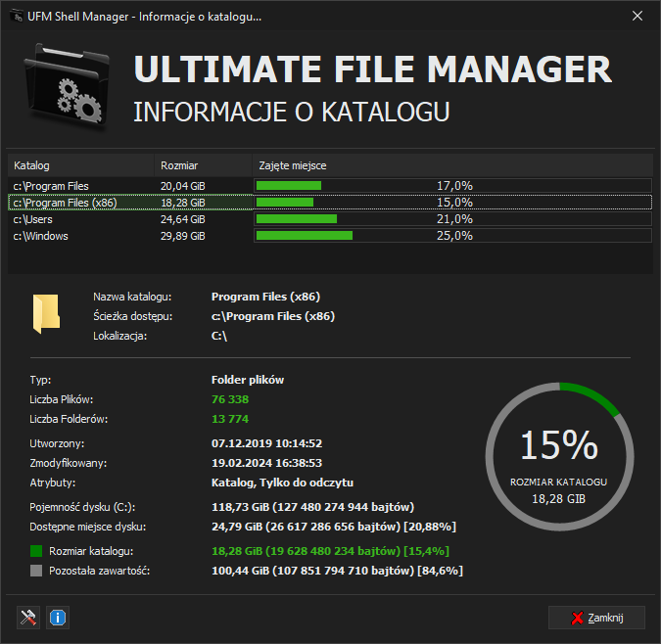This screenshot has width=661, height=644.
Task: Click the modified date 19.02.2024 16:38:53
Action: click(x=266, y=463)
